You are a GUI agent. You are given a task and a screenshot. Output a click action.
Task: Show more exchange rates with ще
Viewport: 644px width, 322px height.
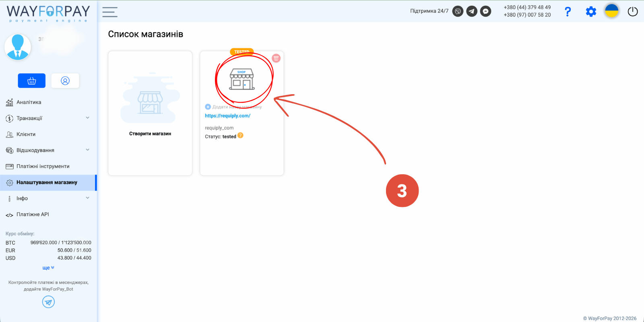[48, 268]
